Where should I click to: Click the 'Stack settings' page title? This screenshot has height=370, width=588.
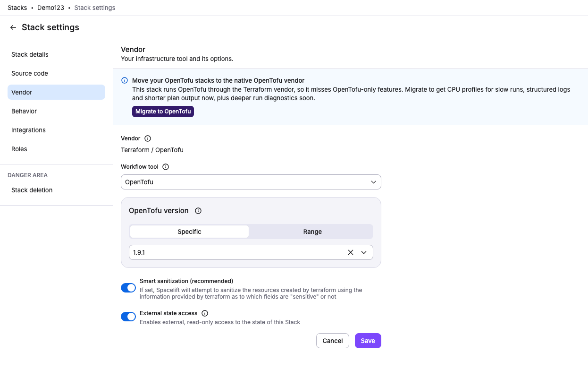[50, 27]
